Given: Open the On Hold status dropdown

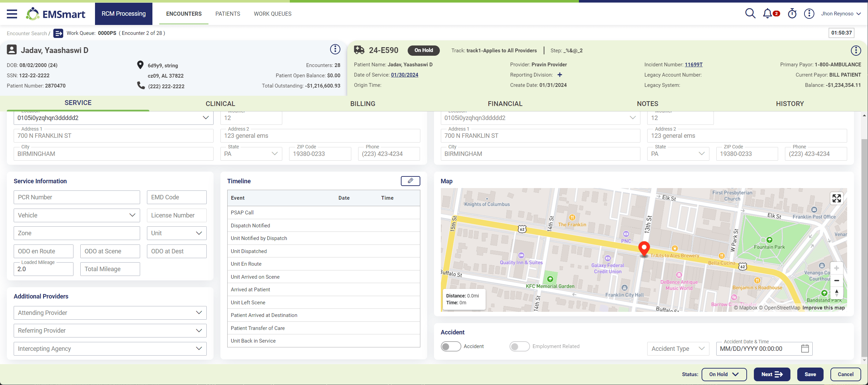Looking at the screenshot, I should point(724,374).
